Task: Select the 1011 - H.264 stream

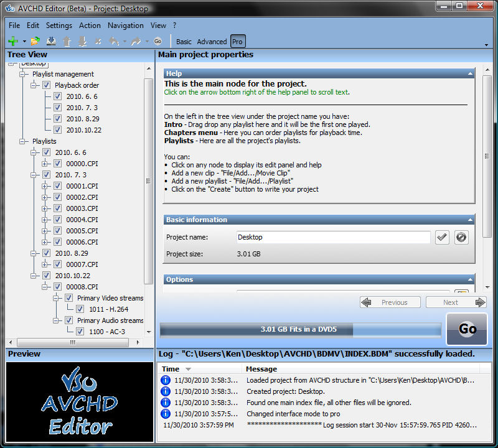Action: (108, 309)
